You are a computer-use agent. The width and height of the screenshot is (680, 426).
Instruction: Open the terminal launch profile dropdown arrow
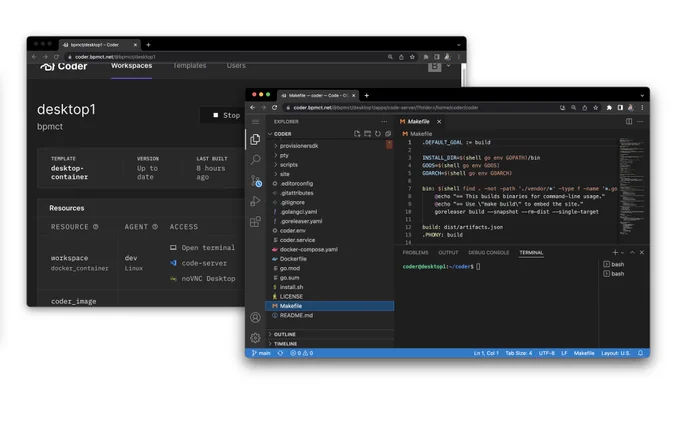(622, 252)
